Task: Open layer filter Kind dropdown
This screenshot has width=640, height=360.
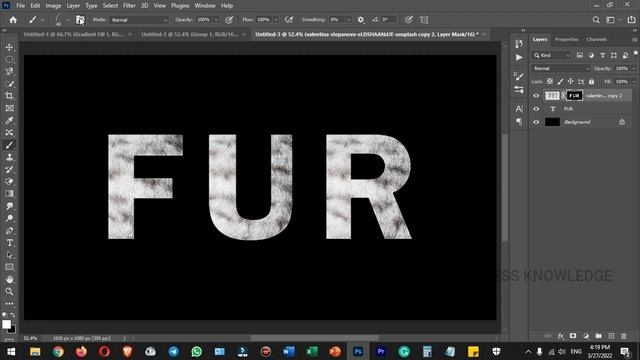Action: click(x=551, y=55)
